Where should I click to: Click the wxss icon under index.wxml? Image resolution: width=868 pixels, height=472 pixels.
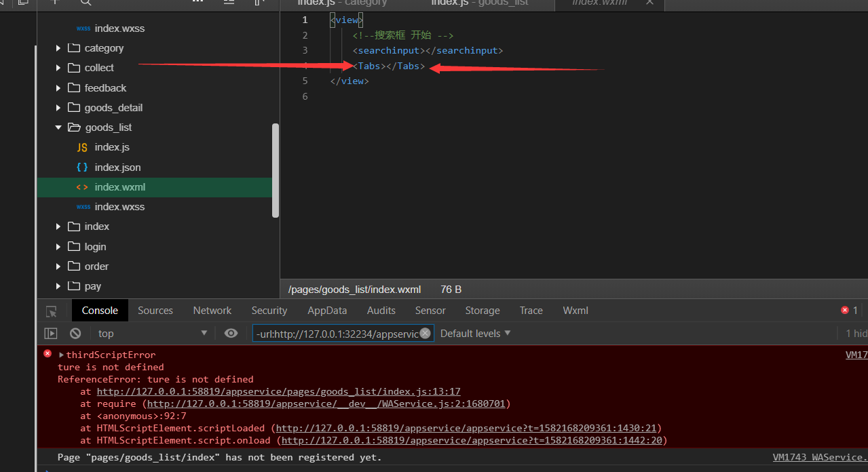83,207
